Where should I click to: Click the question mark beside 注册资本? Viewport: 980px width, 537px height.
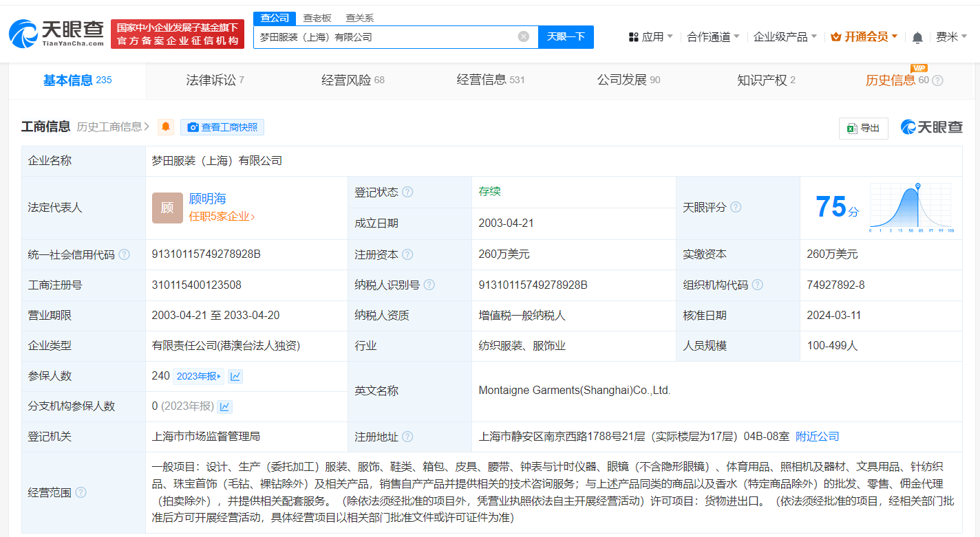[409, 254]
